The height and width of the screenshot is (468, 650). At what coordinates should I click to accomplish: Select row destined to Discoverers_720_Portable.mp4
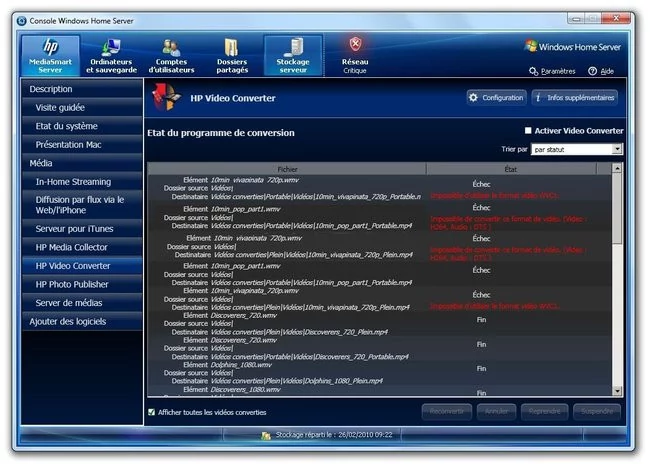point(379,348)
